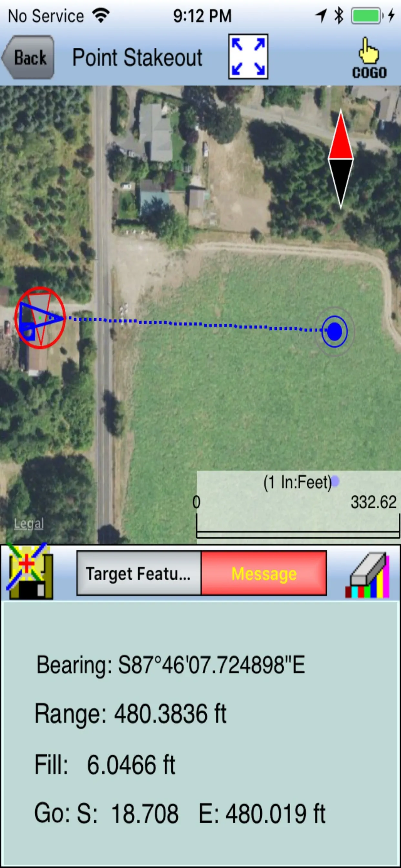Open the eraser color palette icon

367,575
